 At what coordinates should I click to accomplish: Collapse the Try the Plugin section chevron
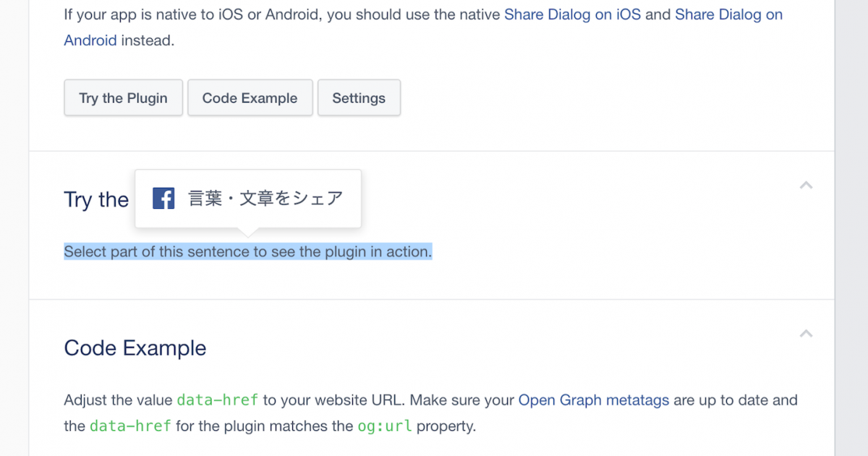click(x=806, y=185)
